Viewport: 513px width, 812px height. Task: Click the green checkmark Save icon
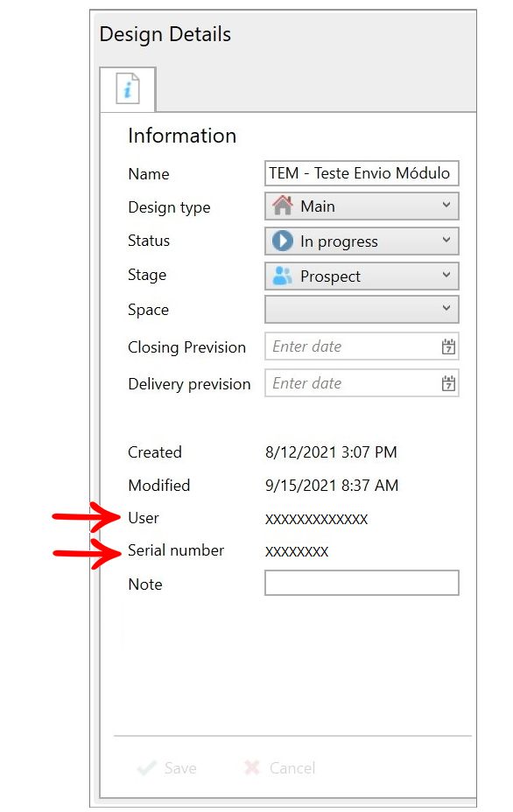147,767
